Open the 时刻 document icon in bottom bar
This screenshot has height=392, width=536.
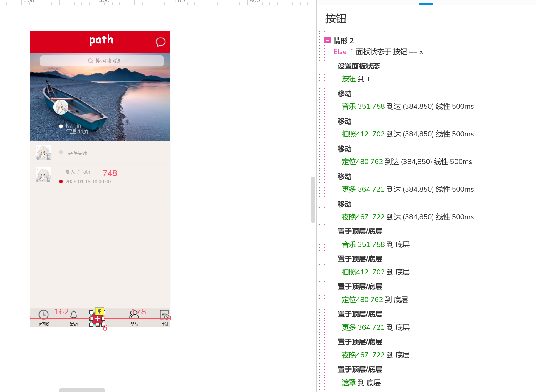pos(165,315)
